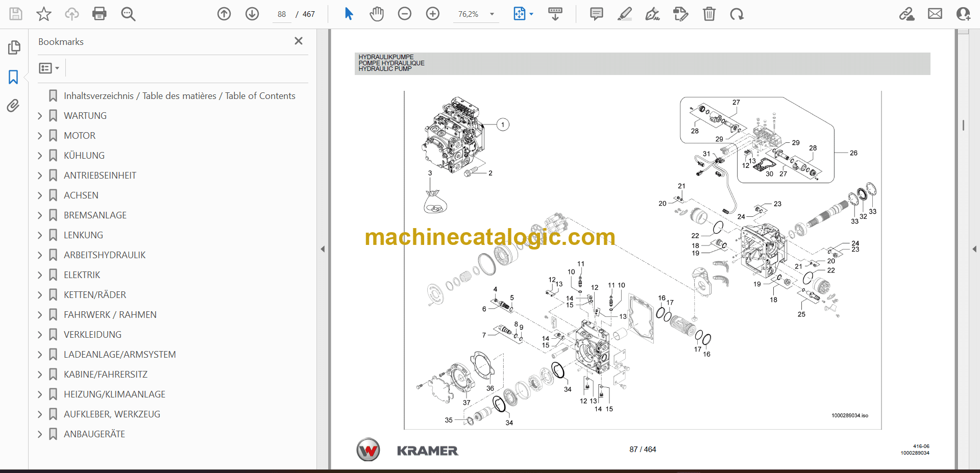Open the ELEKTRIK bookmark

tap(82, 275)
